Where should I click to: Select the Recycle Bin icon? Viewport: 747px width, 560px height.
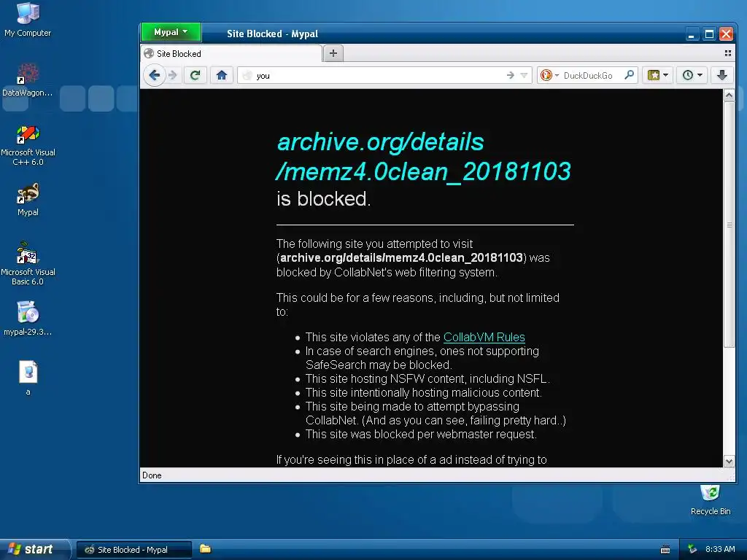(x=711, y=500)
